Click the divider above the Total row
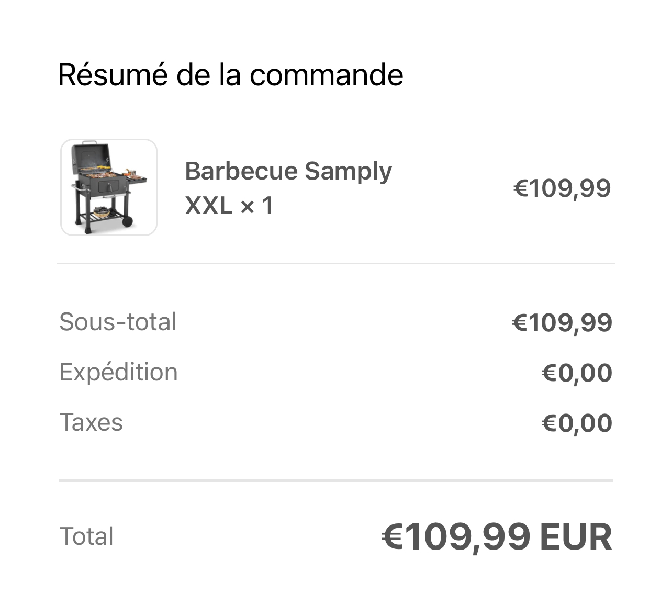672x616 pixels. [335, 480]
